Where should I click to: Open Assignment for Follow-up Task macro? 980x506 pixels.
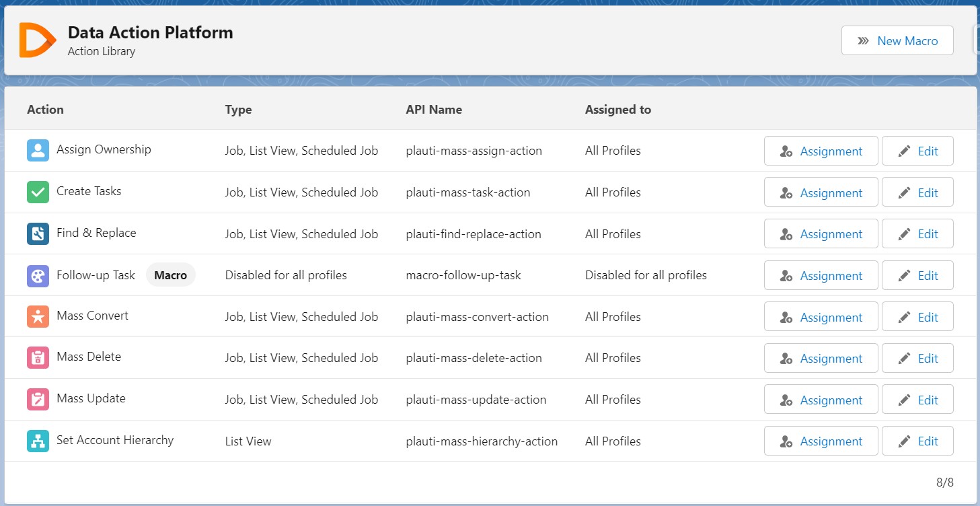tap(821, 275)
